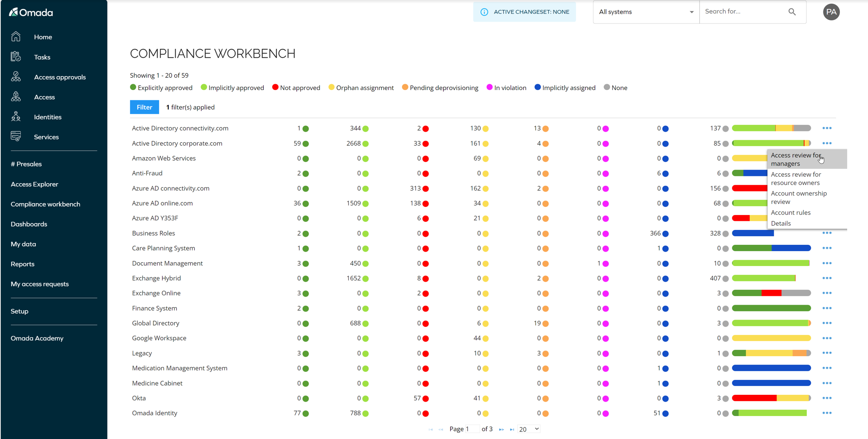Open Dashboards link
The image size is (868, 439).
click(29, 224)
